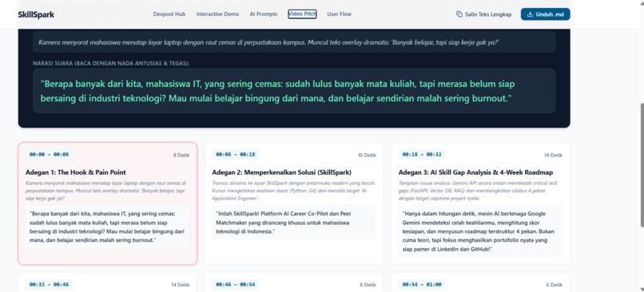Click the Unduh .md button label
Viewport: 644px width, 292px height.
coord(550,14)
